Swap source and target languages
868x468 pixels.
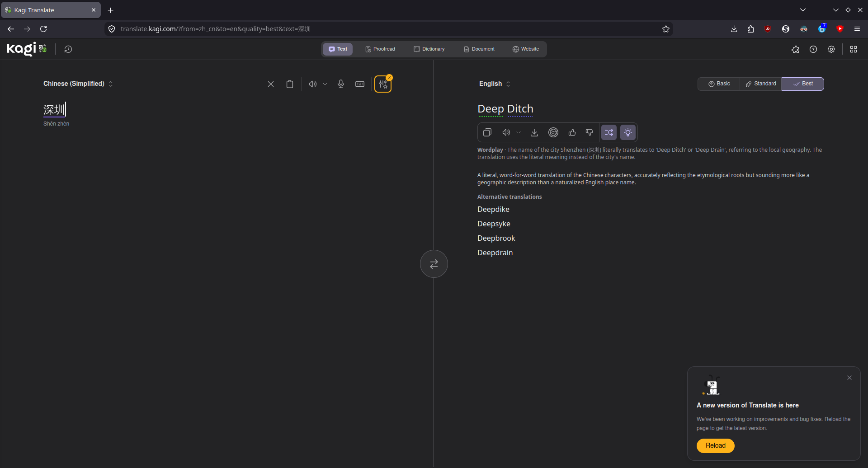[434, 264]
